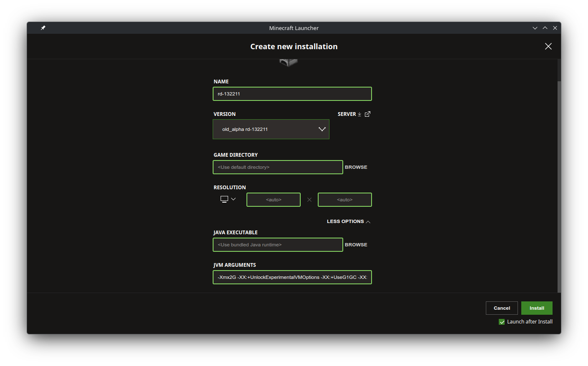Click the resolution height auto field
This screenshot has width=588, height=366.
coord(345,200)
